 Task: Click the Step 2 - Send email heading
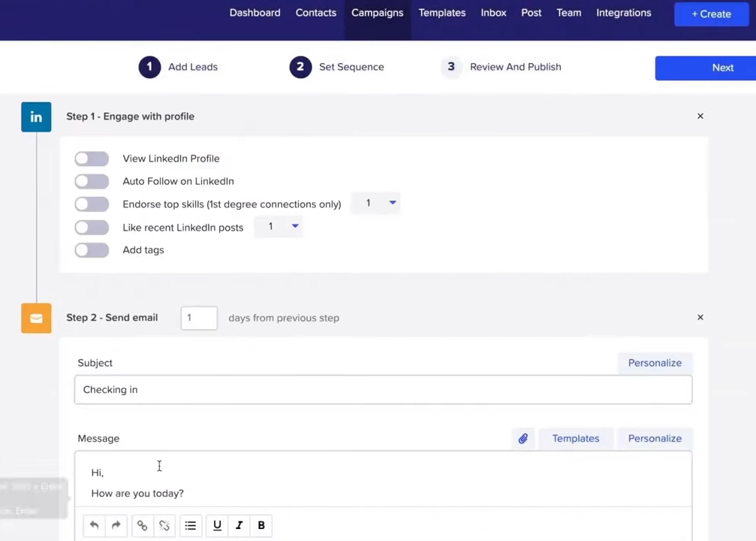coord(112,318)
